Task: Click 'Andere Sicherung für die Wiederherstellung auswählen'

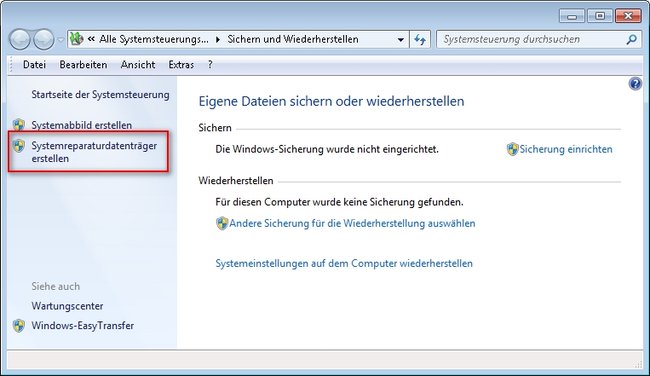Action: pyautogui.click(x=352, y=223)
